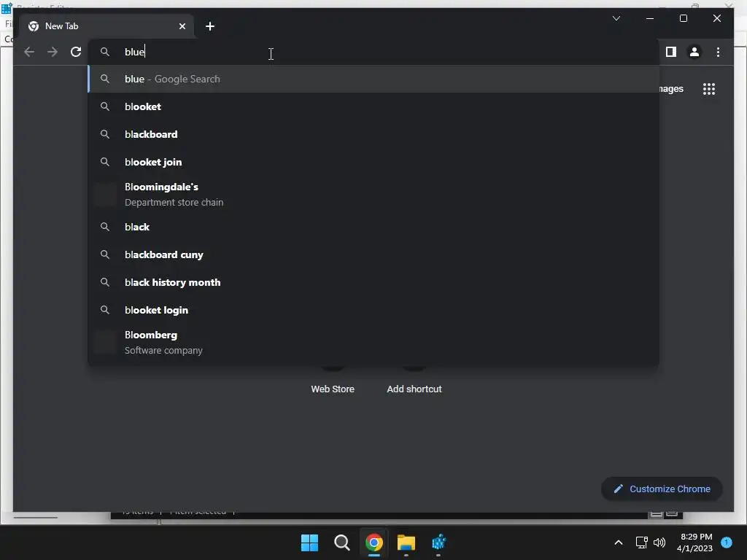Click the Chrome taskbar icon

[374, 542]
